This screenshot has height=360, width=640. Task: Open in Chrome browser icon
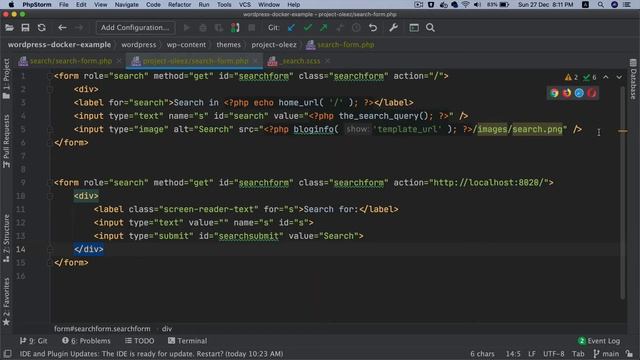(x=554, y=93)
